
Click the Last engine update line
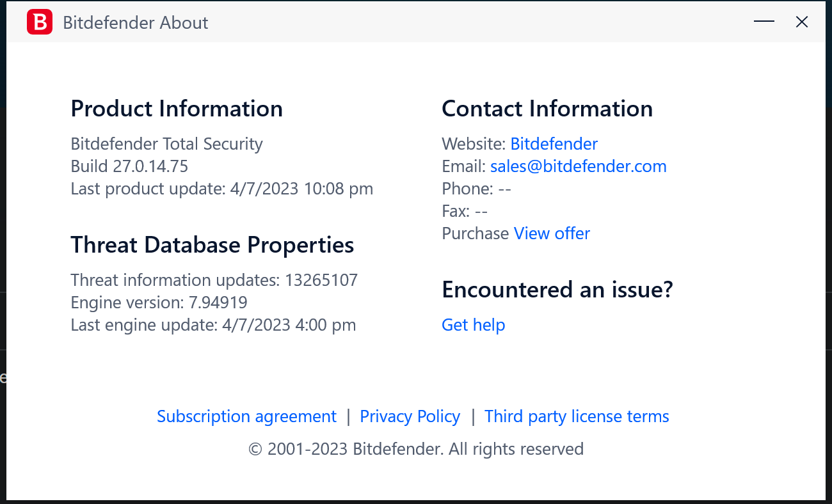click(x=213, y=325)
